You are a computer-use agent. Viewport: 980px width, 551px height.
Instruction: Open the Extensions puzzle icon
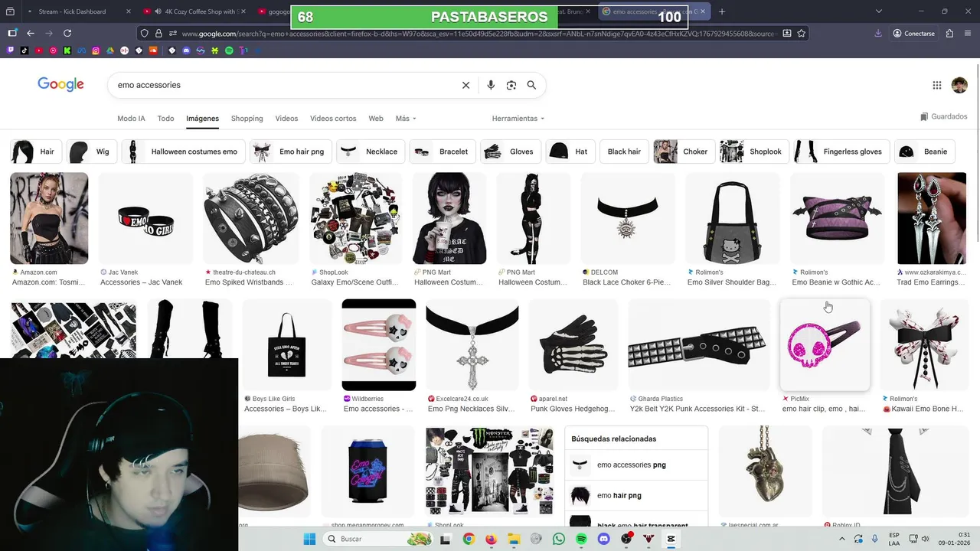point(949,33)
